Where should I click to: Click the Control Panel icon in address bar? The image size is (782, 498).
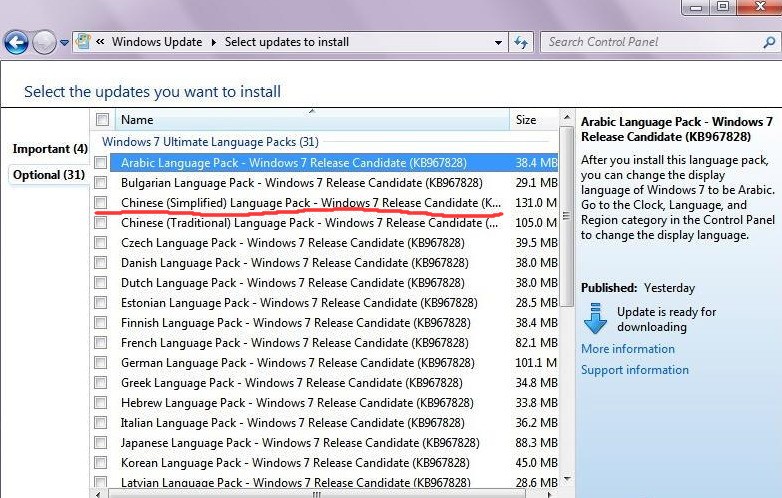pyautogui.click(x=85, y=43)
